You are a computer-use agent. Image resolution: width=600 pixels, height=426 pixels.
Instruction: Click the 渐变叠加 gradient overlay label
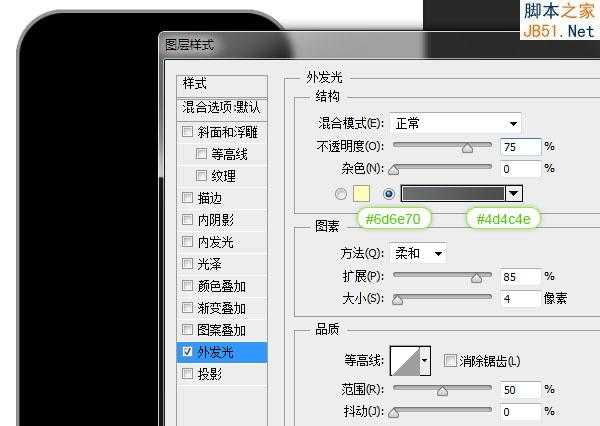(x=221, y=308)
